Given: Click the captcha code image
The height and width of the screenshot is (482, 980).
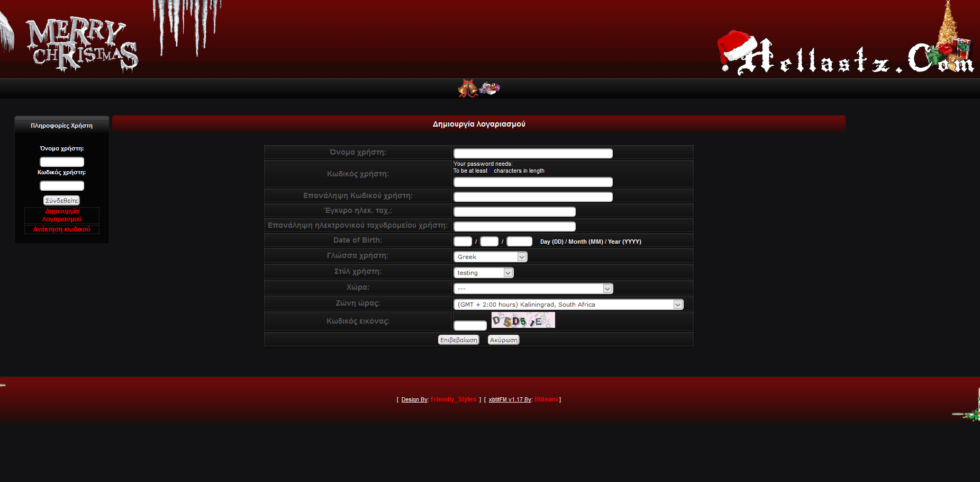Looking at the screenshot, I should coord(523,320).
